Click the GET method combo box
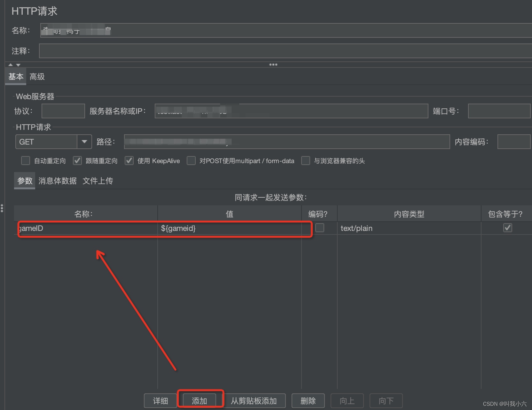This screenshot has height=410, width=532. 54,142
